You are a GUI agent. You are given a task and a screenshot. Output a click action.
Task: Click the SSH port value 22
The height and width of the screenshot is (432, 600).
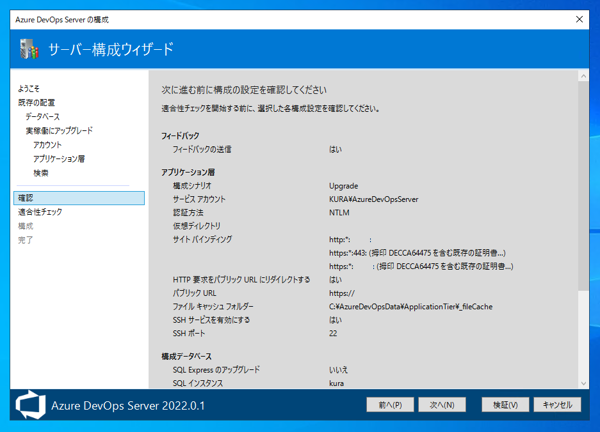click(x=333, y=333)
